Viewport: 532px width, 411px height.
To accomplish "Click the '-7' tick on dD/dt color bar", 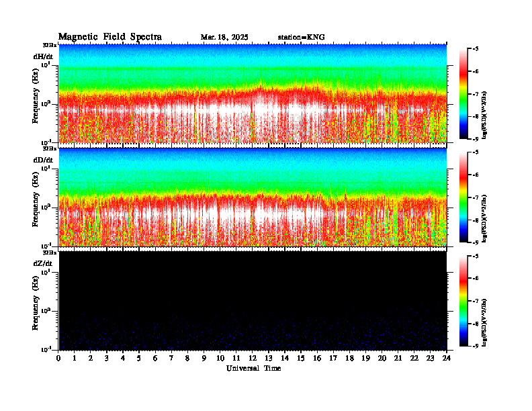I will (476, 197).
